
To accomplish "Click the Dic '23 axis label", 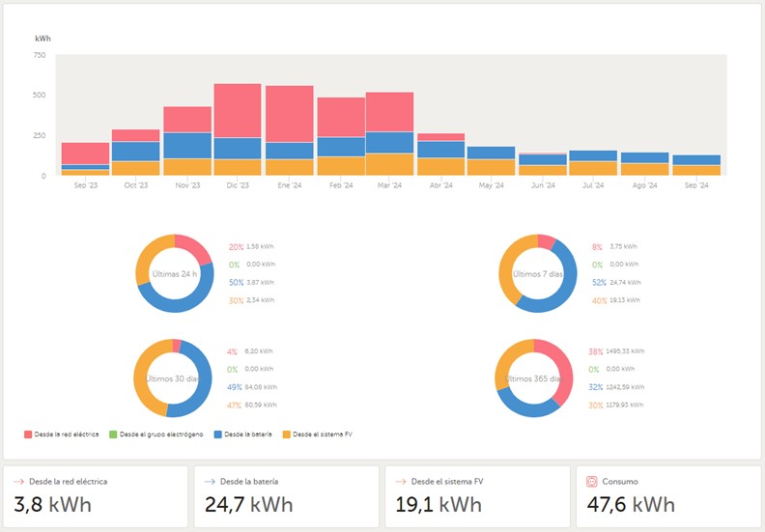I will [x=238, y=185].
